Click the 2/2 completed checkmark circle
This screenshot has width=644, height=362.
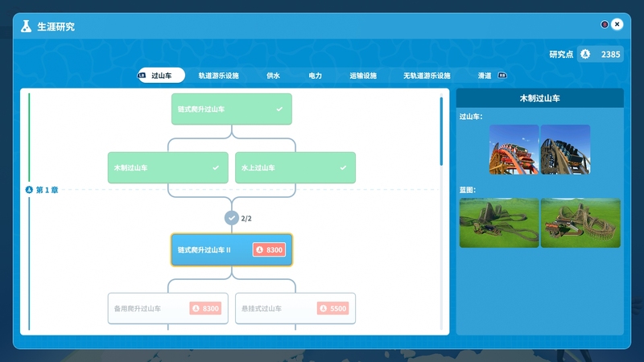tap(232, 218)
